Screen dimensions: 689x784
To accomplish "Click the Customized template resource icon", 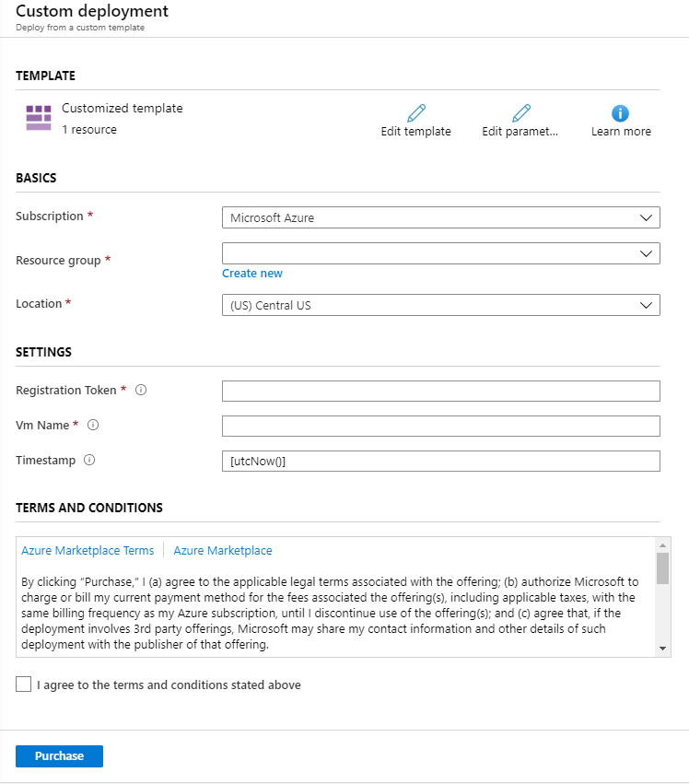I will point(39,118).
